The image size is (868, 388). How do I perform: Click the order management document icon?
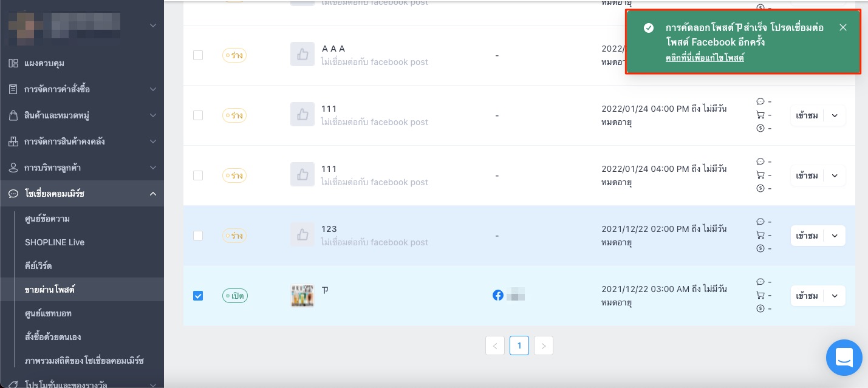[x=13, y=89]
